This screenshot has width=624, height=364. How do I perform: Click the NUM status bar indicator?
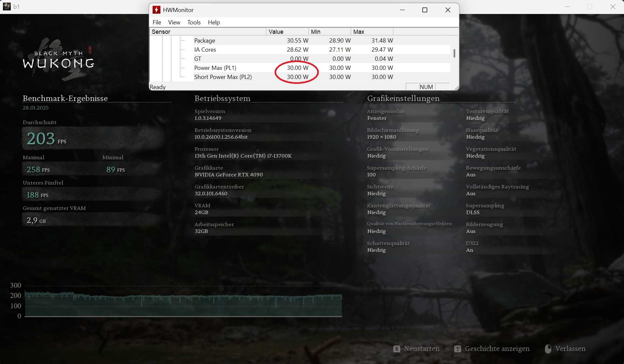click(x=426, y=87)
